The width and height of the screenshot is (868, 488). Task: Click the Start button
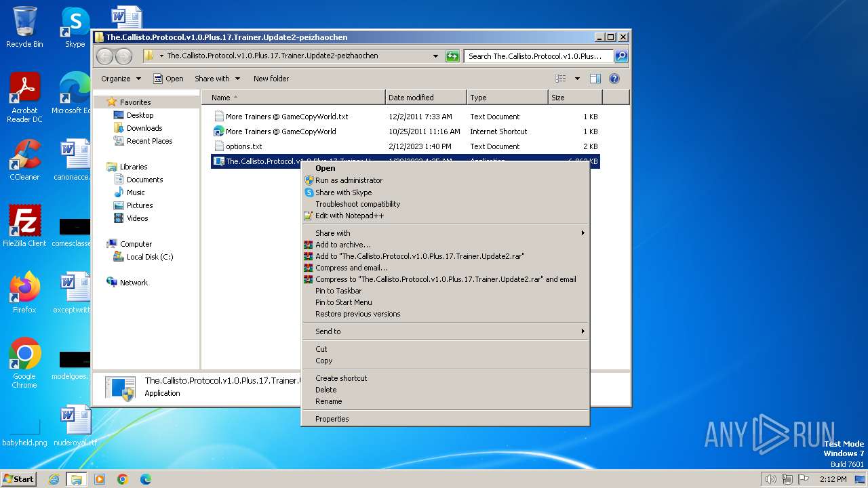click(18, 479)
